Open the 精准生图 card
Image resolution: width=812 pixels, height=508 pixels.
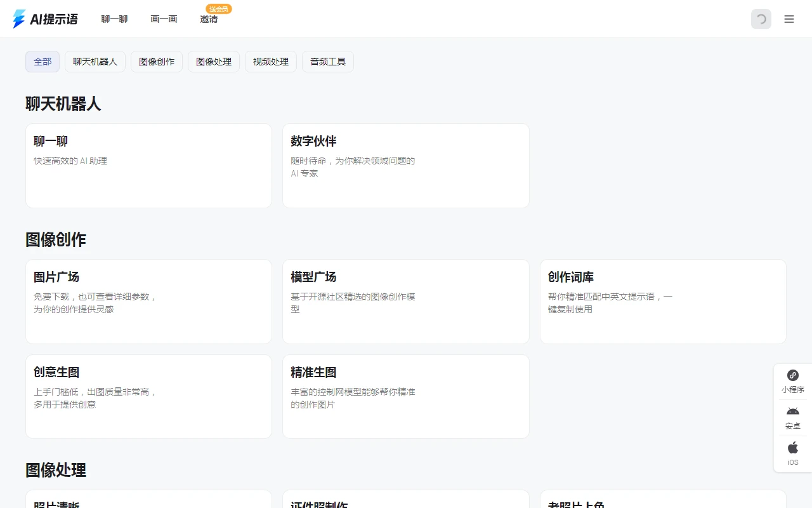pyautogui.click(x=405, y=396)
